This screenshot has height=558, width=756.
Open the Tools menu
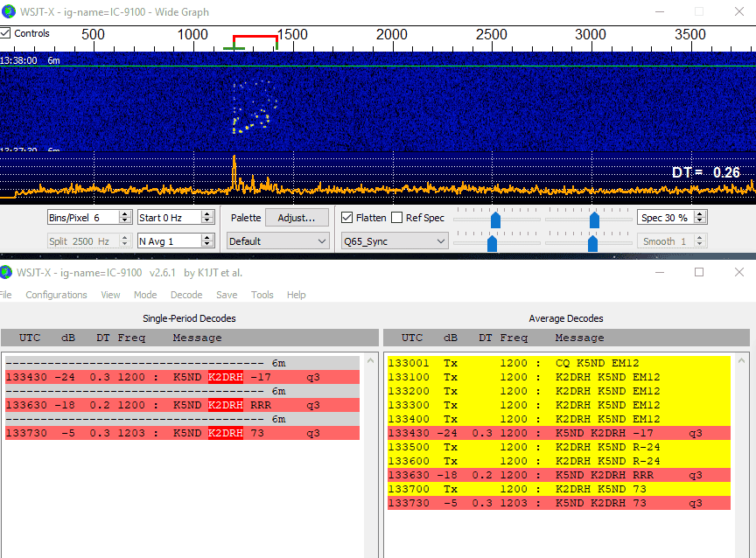coord(262,295)
